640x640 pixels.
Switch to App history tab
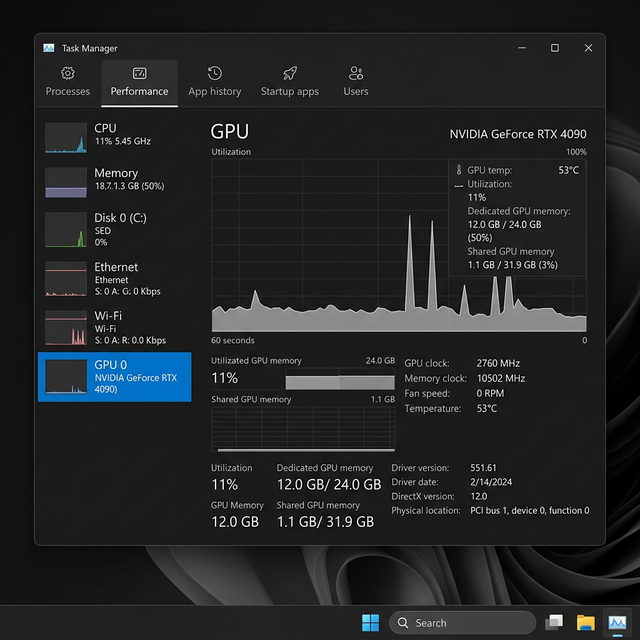pyautogui.click(x=215, y=82)
